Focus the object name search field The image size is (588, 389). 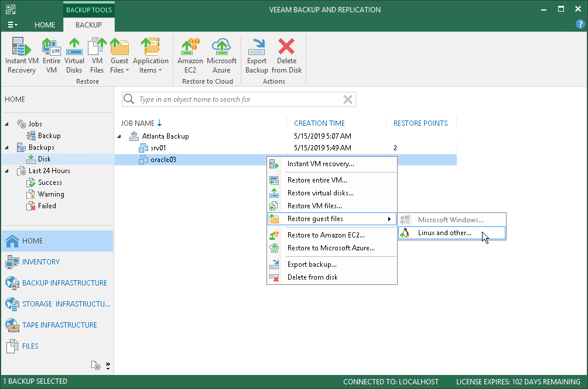(238, 99)
